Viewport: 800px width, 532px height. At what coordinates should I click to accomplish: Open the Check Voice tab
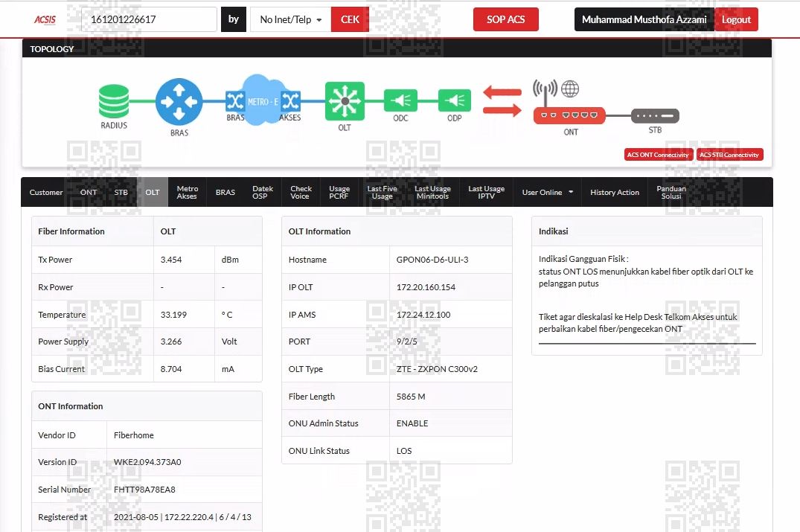(x=301, y=192)
